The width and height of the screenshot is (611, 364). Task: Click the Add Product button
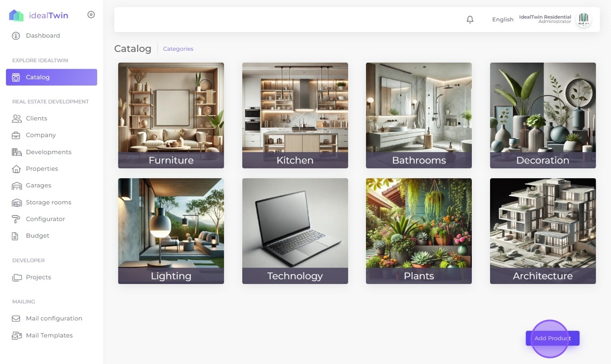pyautogui.click(x=553, y=338)
